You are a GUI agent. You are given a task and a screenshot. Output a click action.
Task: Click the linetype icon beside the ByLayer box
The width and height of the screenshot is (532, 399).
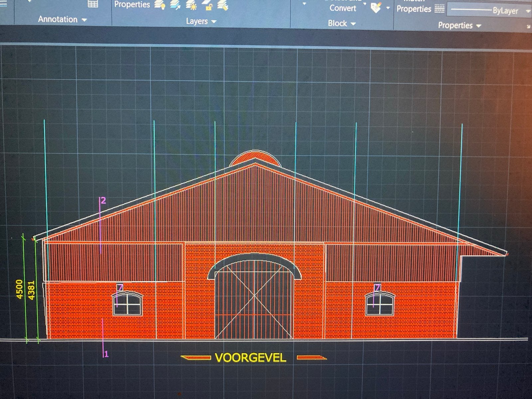coord(440,9)
